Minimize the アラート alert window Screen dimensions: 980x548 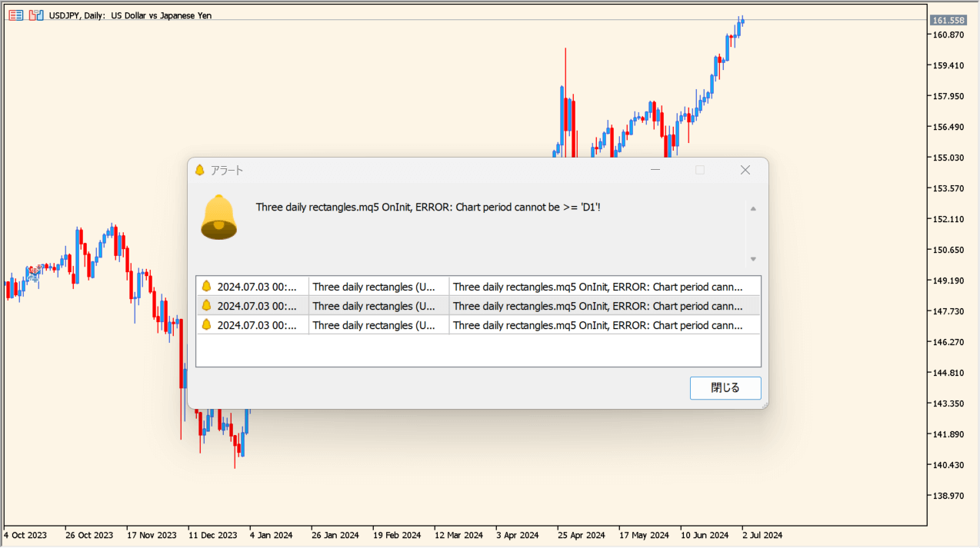[x=655, y=170]
